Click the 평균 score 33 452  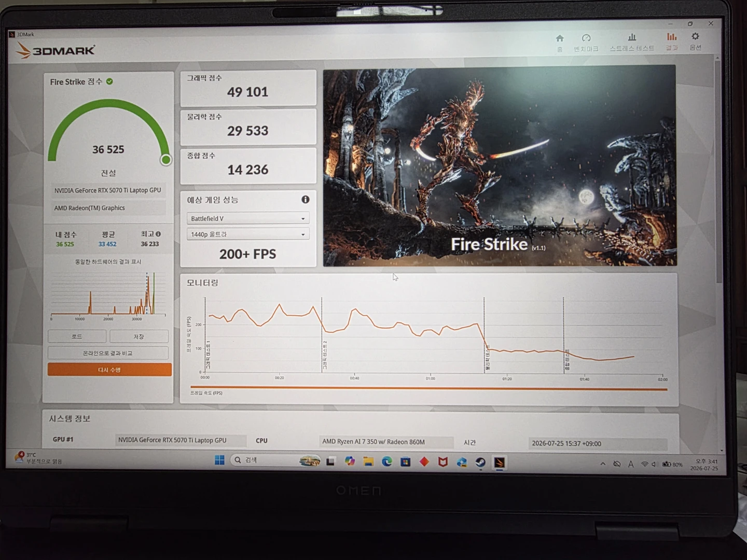point(107,244)
